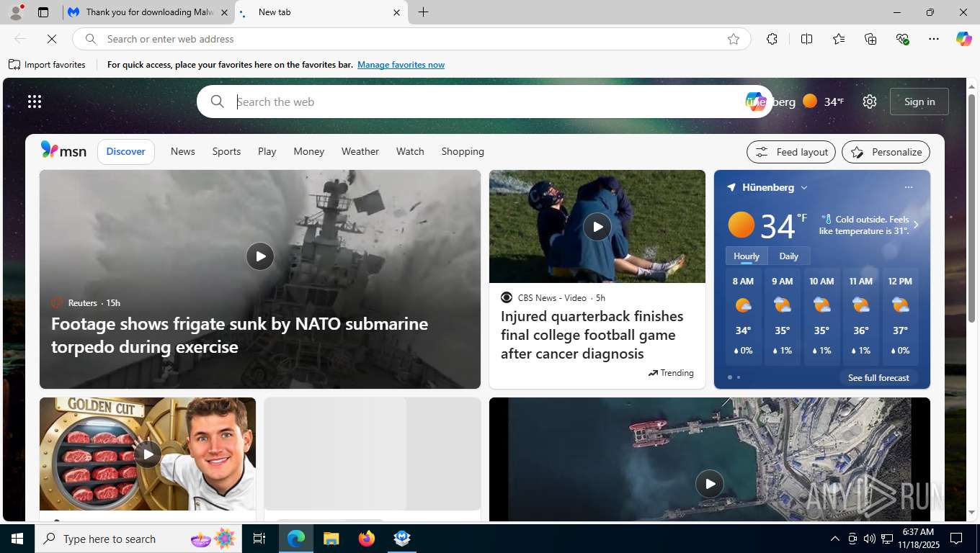Screen dimensions: 980x553
Task: Play the frigate sunk video
Action: point(260,256)
